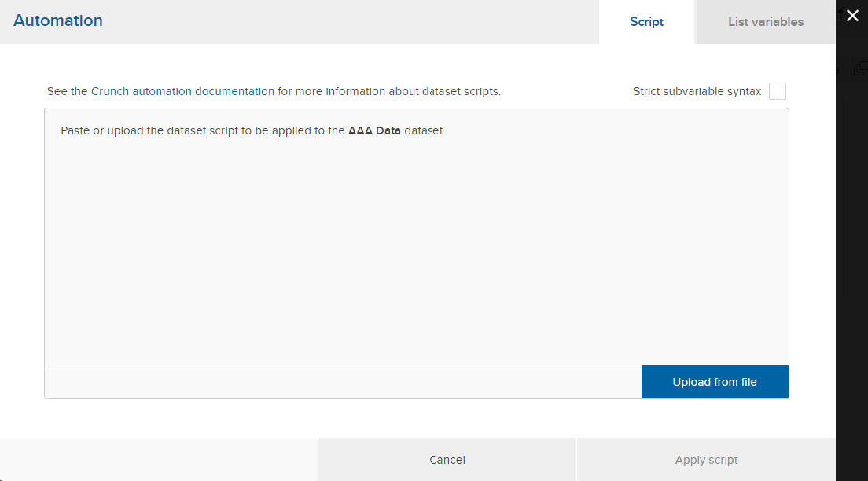The image size is (868, 481).
Task: Click the Automation dialog title
Action: 58,20
